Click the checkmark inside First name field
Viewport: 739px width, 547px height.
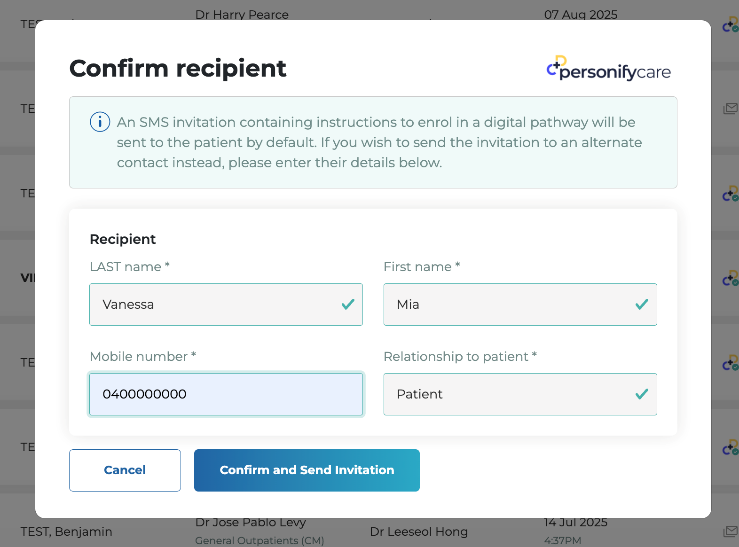pyautogui.click(x=642, y=304)
